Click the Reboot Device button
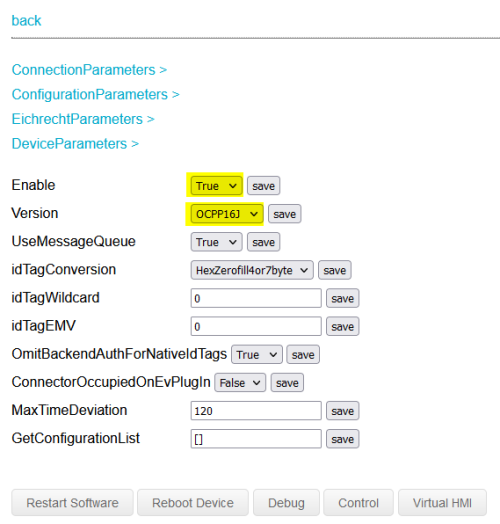 point(193,503)
